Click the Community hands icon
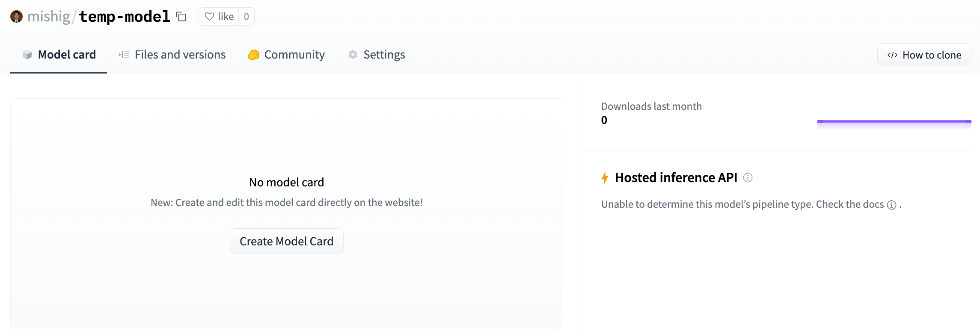 (253, 55)
